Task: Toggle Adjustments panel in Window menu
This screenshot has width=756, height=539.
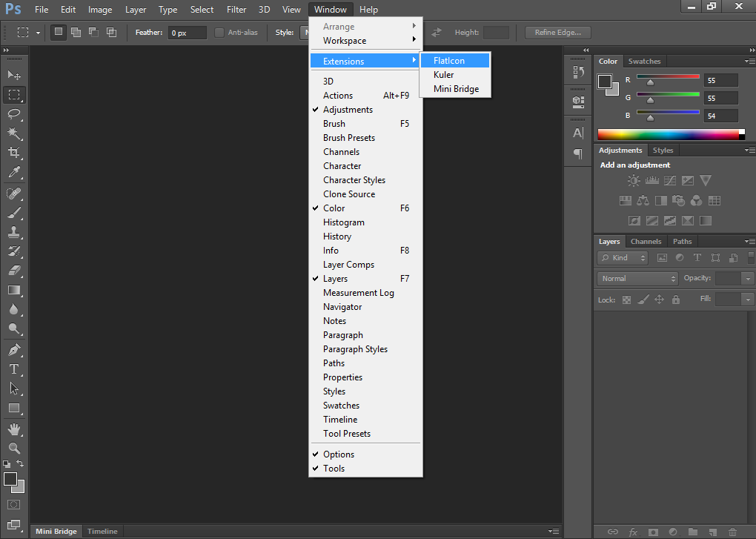Action: coord(366,110)
